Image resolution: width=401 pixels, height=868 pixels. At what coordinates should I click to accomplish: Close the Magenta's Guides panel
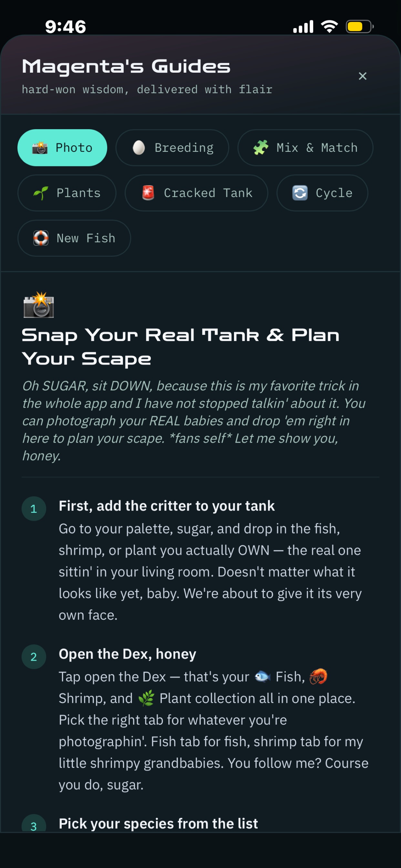(x=362, y=76)
